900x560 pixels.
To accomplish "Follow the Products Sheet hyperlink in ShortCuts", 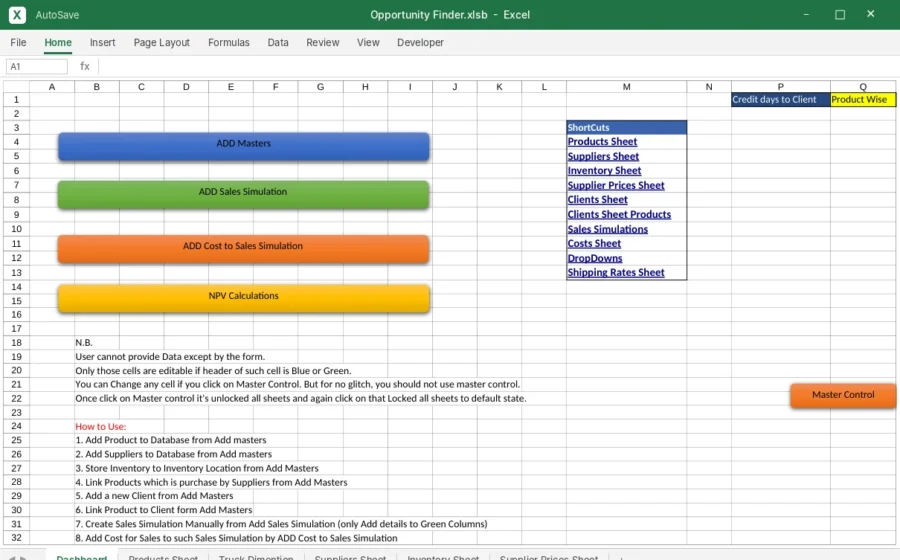I will coord(602,142).
